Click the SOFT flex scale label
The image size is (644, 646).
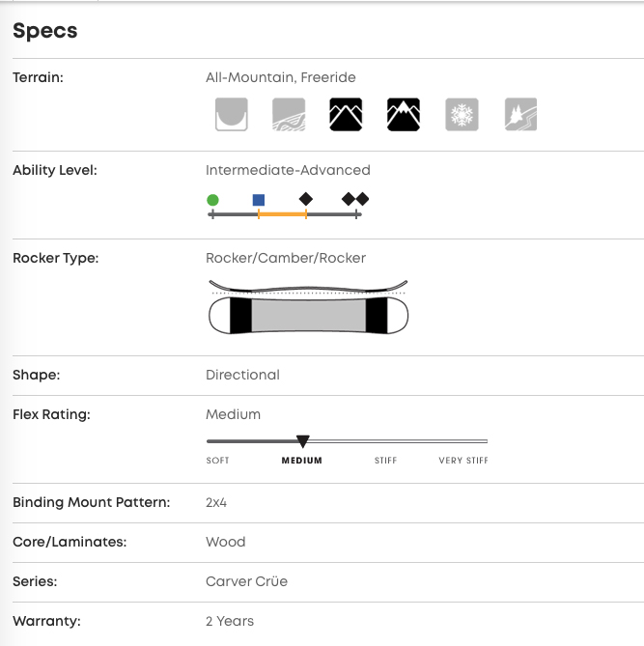(x=218, y=461)
